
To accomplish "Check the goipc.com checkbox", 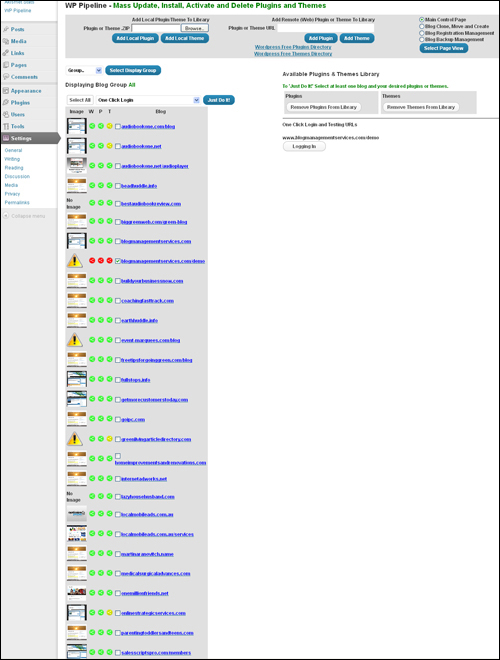I will [x=118, y=419].
